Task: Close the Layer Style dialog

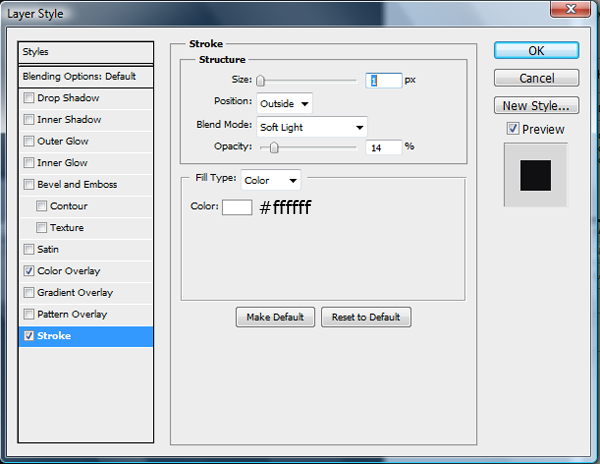Action: 570,9
